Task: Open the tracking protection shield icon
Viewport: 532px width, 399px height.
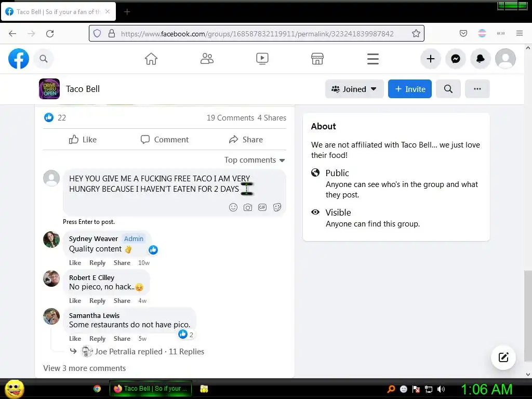Action: click(x=97, y=33)
